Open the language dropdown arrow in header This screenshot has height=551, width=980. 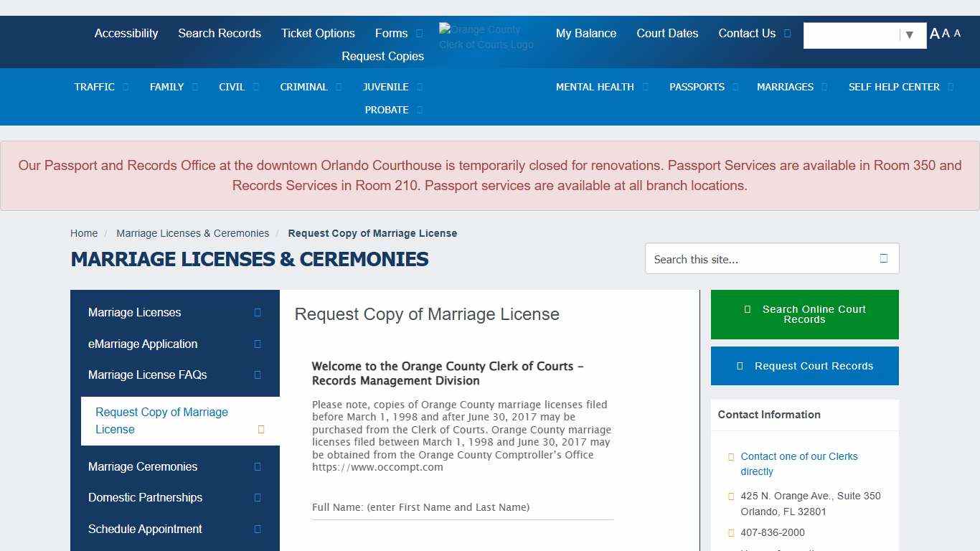(909, 35)
